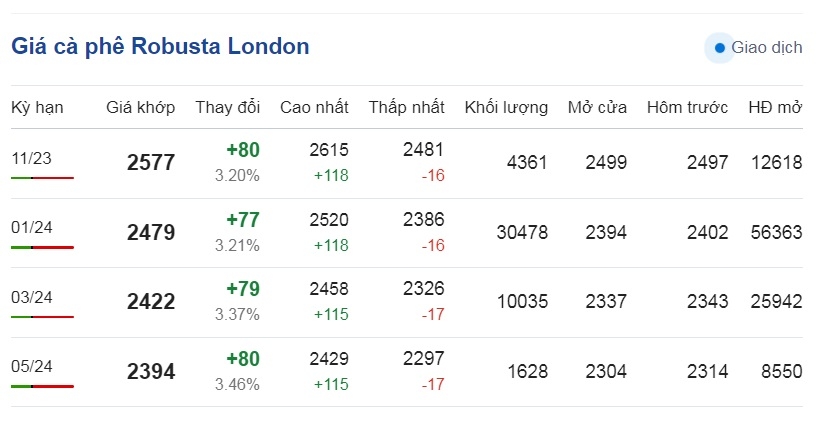Click the Kỳ hạn column header
Image resolution: width=820 pixels, height=425 pixels.
point(37,107)
